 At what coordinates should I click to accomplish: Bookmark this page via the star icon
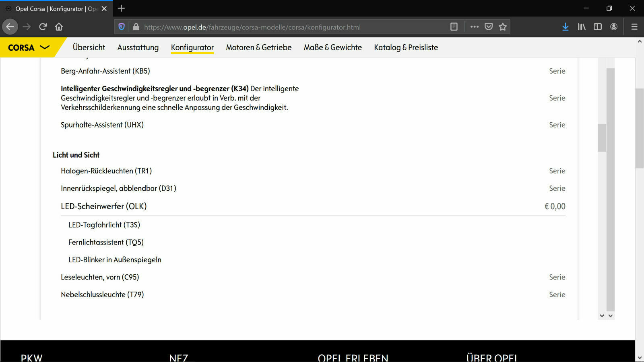tap(502, 27)
